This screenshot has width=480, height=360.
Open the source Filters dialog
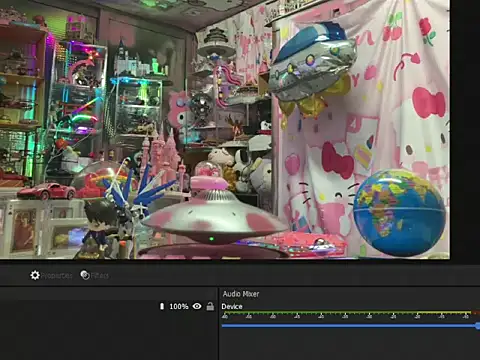point(94,275)
